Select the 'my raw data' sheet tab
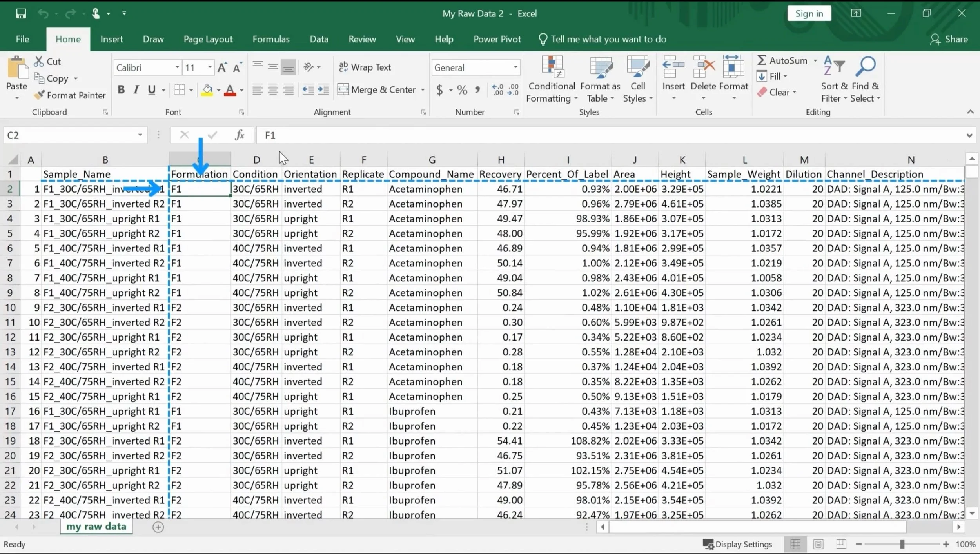 coord(96,527)
